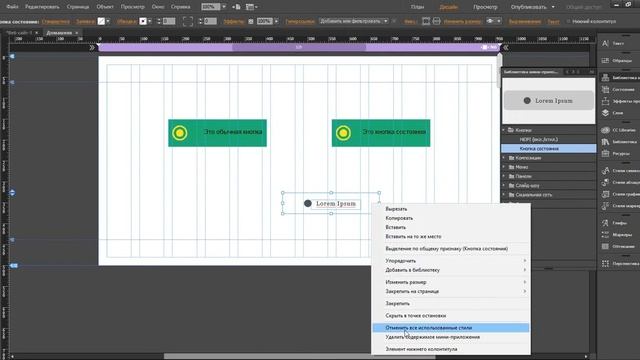Image resolution: width=640 pixels, height=360 pixels.
Task: Switch to План mode
Action: click(x=417, y=7)
